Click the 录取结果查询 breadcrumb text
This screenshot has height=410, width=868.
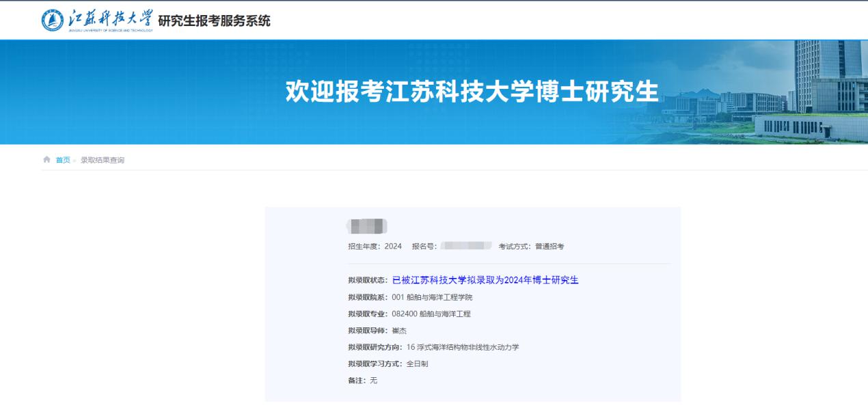point(103,160)
